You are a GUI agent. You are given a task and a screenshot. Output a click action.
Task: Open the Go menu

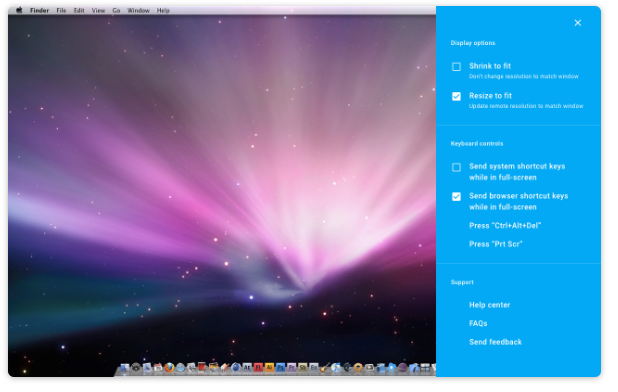116,10
